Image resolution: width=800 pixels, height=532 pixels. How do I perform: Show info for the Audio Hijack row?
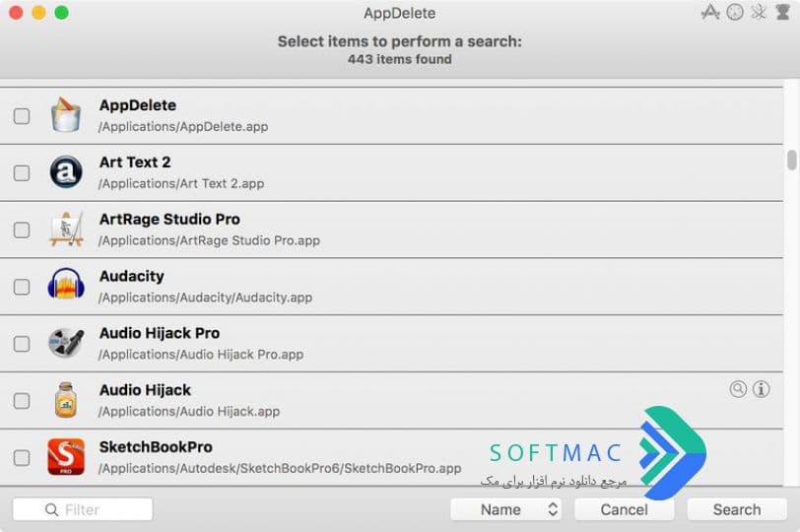coord(761,389)
